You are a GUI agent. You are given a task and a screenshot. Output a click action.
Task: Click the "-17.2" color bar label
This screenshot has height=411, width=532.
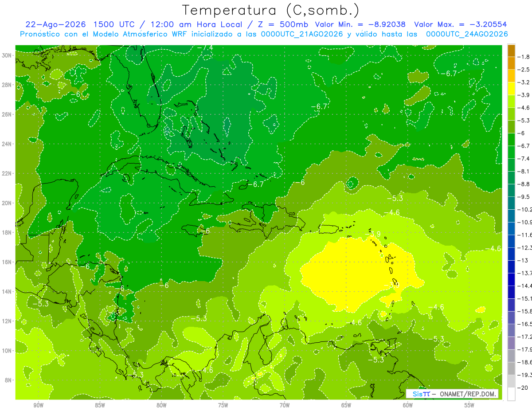(525, 337)
